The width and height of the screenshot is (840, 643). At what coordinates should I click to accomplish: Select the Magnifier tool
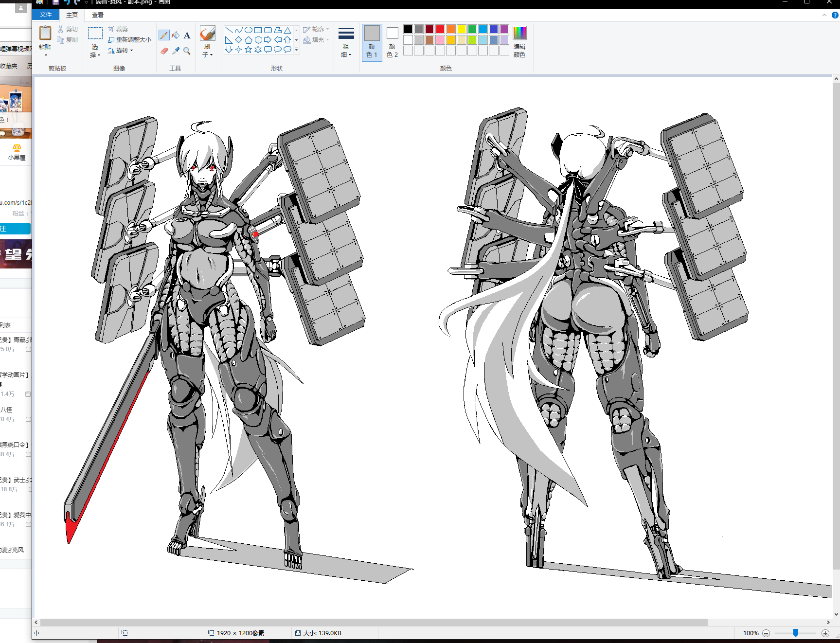tap(187, 51)
